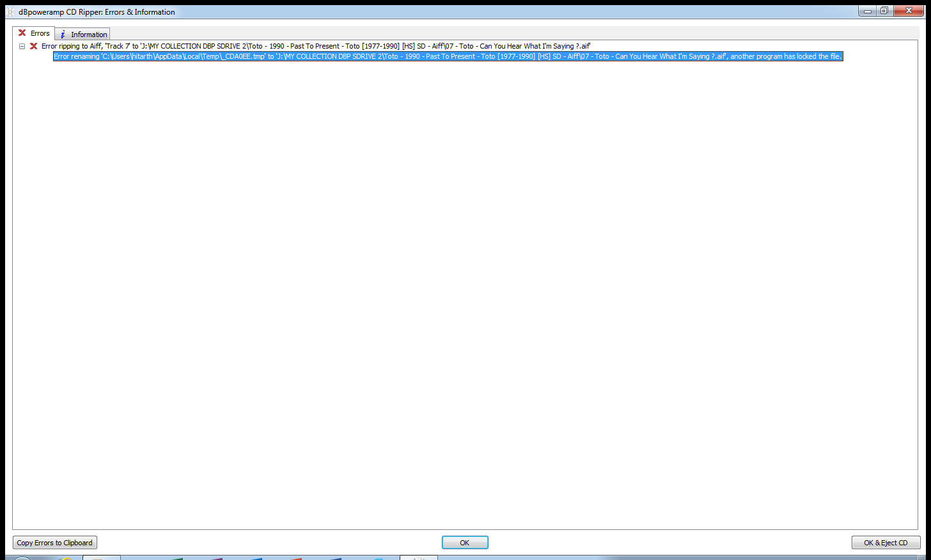Image resolution: width=931 pixels, height=560 pixels.
Task: Click the OK & Eject CD button
Action: click(x=886, y=543)
